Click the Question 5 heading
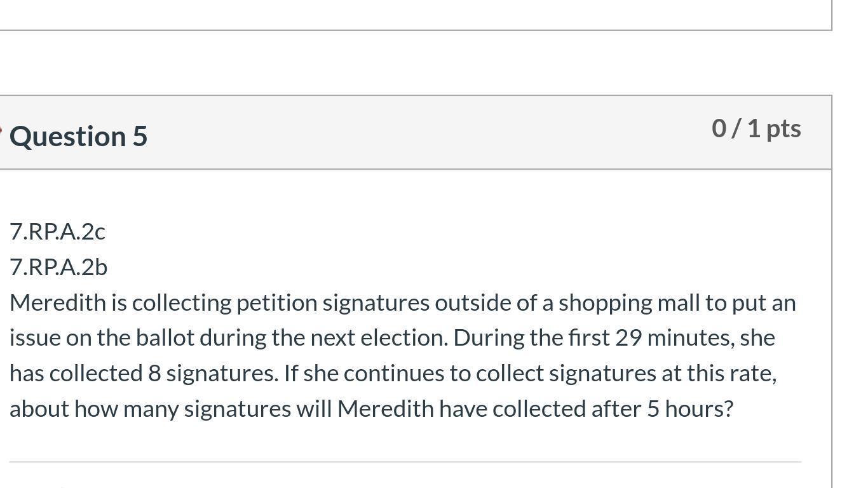 [78, 136]
